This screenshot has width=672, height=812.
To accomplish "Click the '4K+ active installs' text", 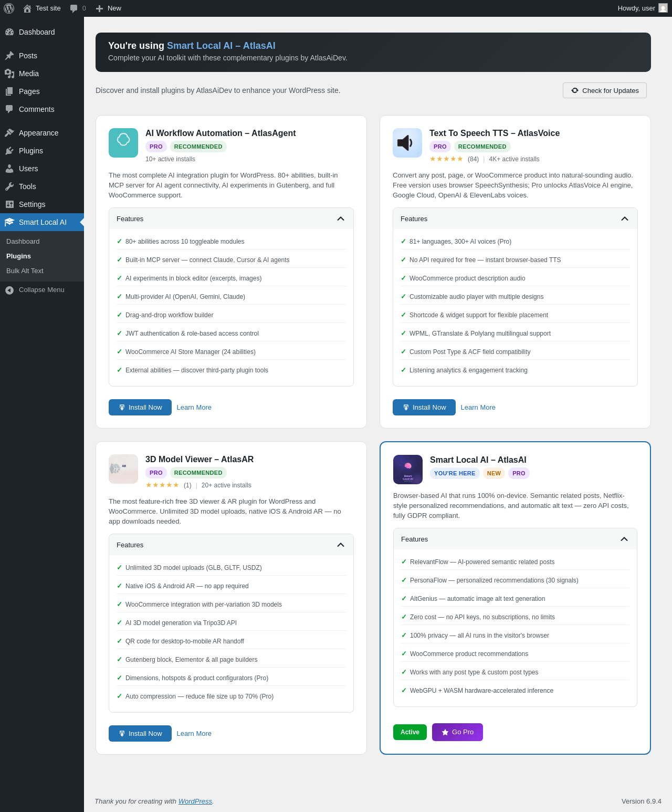I will pyautogui.click(x=514, y=159).
